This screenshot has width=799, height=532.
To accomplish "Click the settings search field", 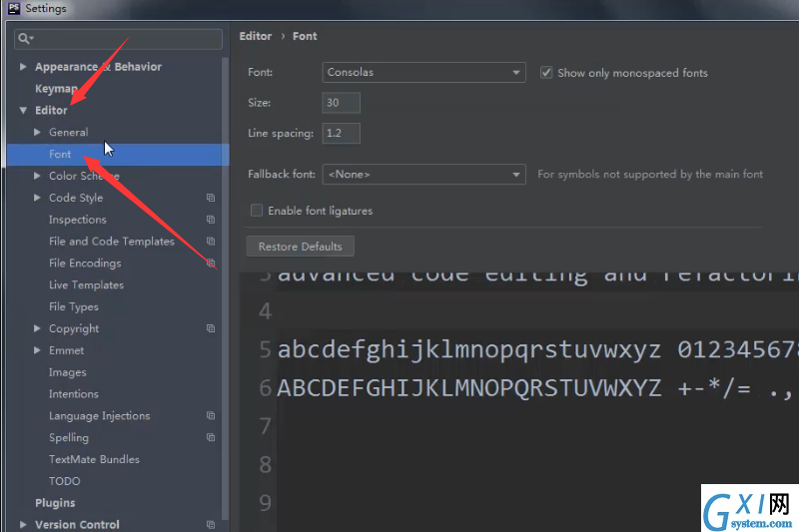I will coord(118,39).
